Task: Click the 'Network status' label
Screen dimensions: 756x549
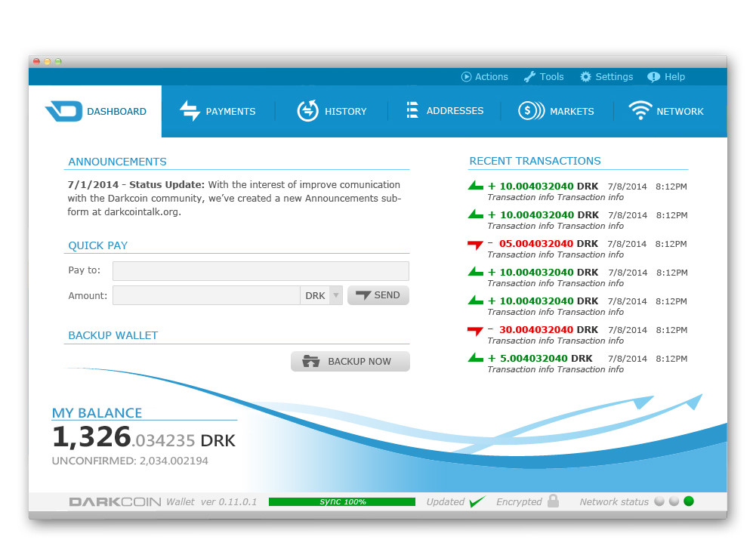Action: click(x=614, y=501)
